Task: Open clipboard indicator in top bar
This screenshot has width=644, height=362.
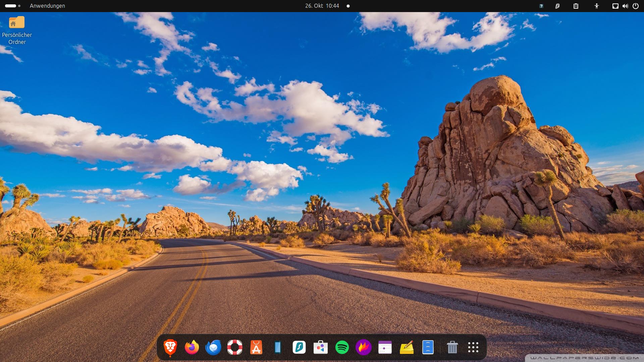Action: point(576,6)
